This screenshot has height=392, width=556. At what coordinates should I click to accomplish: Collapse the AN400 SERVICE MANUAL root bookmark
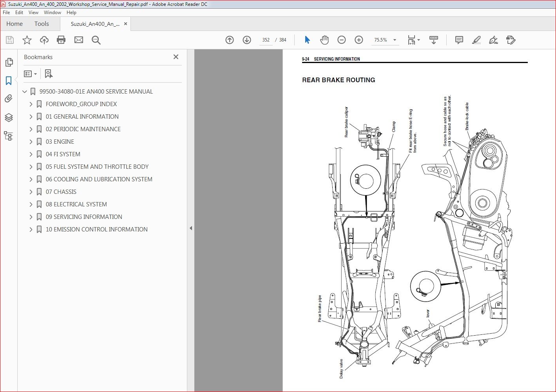25,92
